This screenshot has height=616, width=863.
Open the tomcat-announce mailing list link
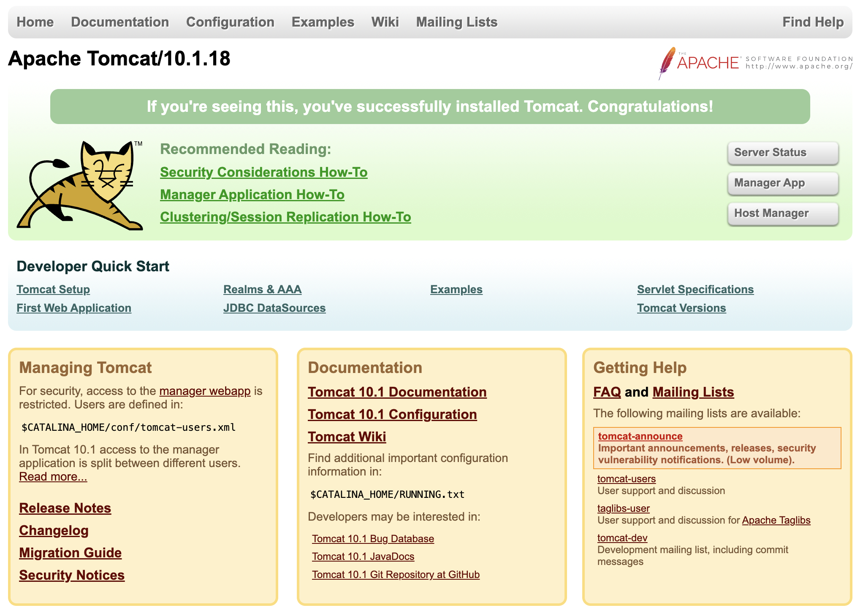click(640, 436)
